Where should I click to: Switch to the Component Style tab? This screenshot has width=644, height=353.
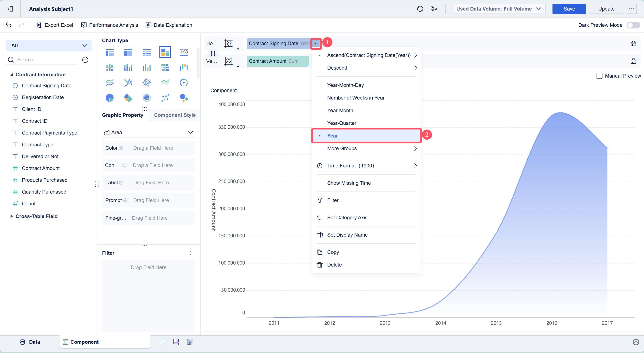[175, 115]
